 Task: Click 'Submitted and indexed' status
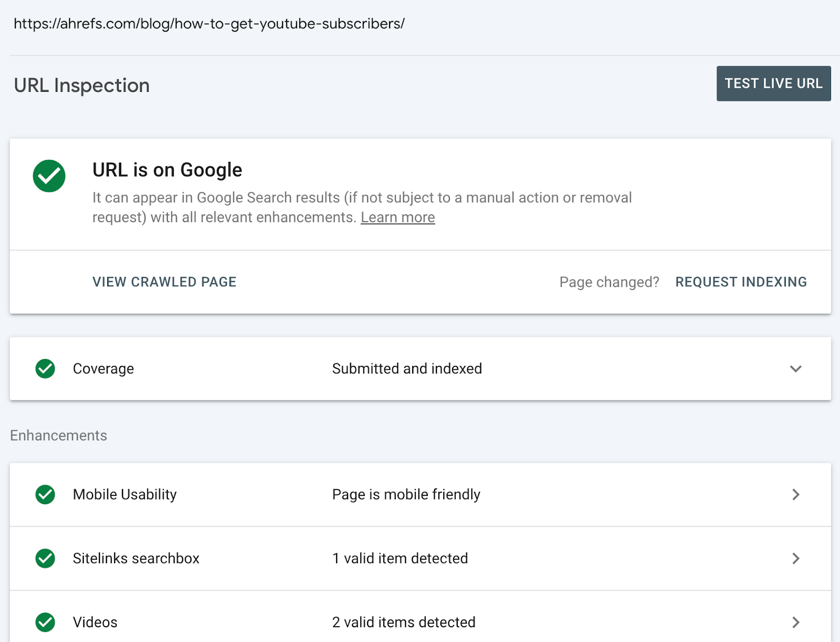[x=407, y=369]
